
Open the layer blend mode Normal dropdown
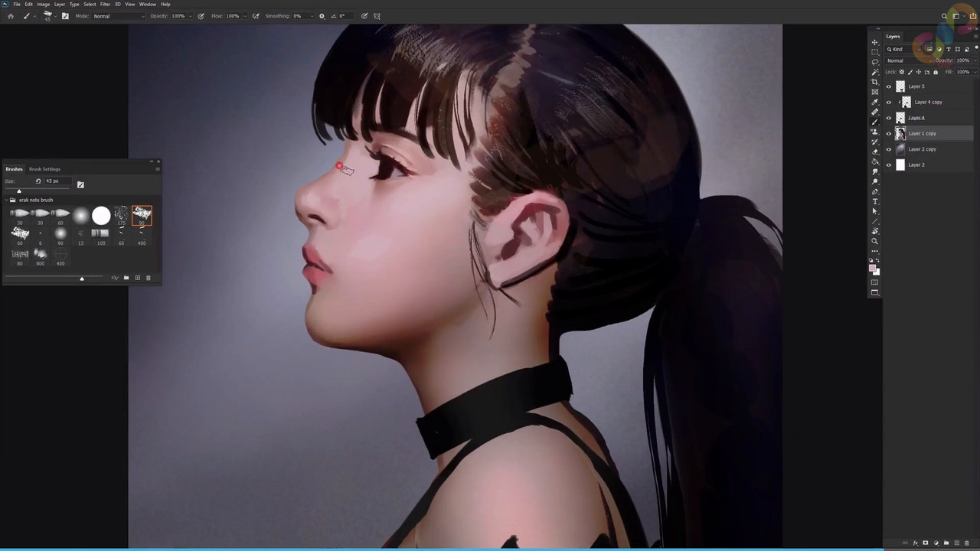point(908,60)
